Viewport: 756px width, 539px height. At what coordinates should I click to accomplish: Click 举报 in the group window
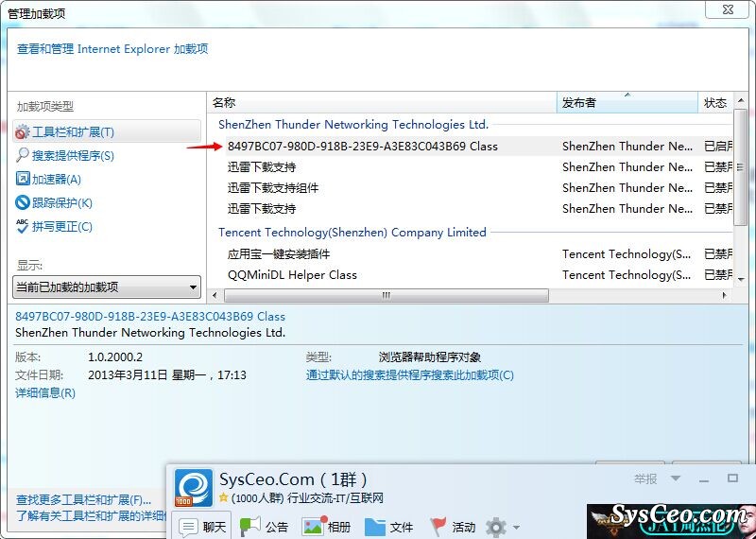(645, 478)
